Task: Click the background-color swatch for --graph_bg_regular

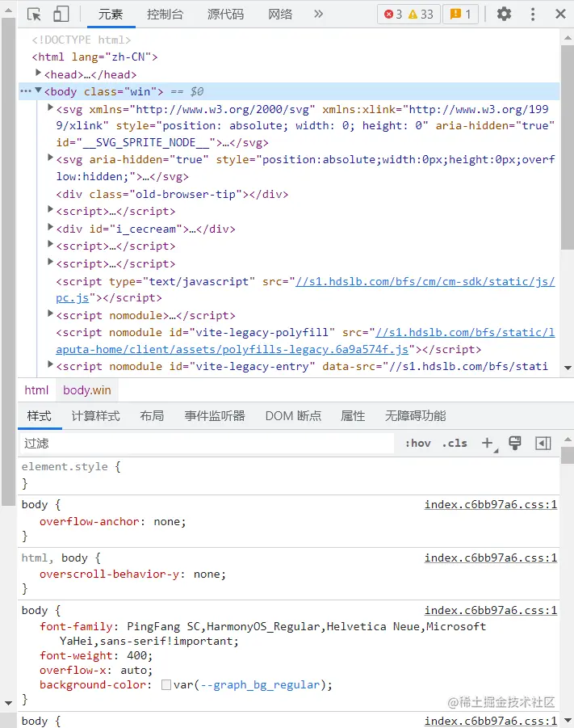Action: [166, 685]
